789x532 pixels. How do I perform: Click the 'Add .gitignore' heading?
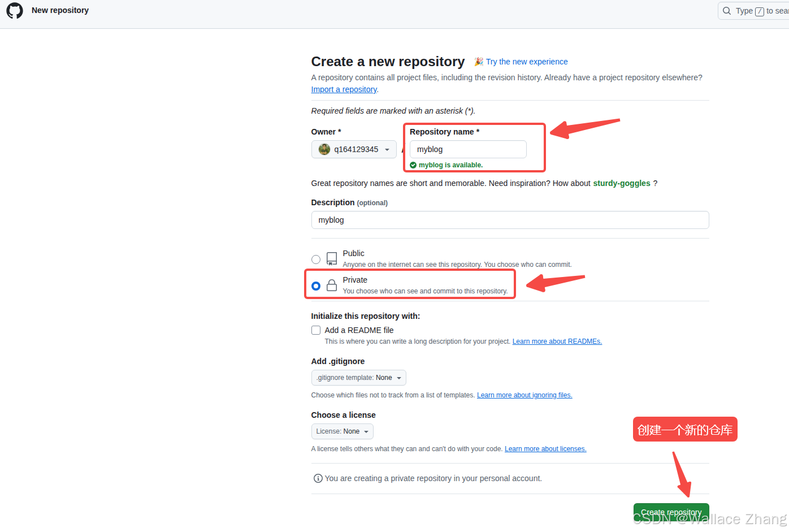tap(338, 361)
